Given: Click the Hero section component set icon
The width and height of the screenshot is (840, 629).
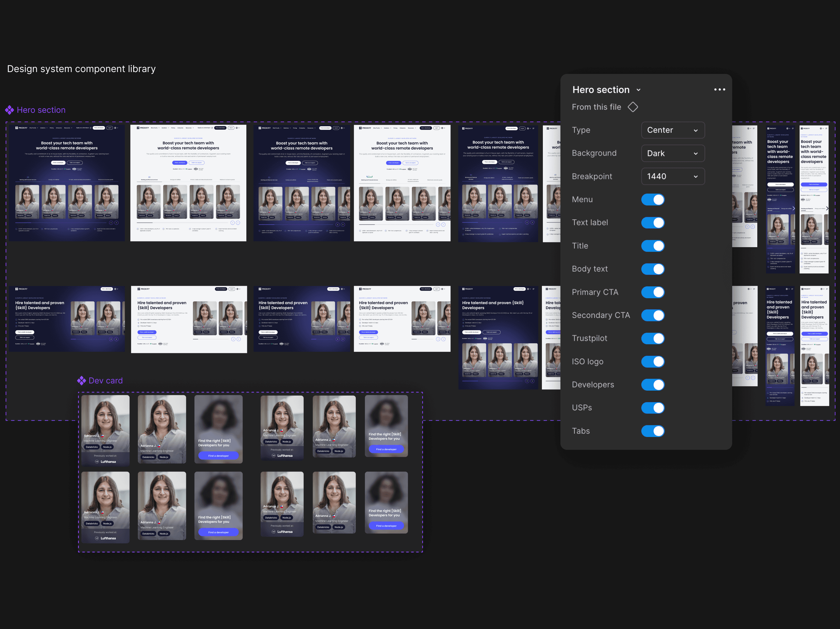Looking at the screenshot, I should coord(9,110).
